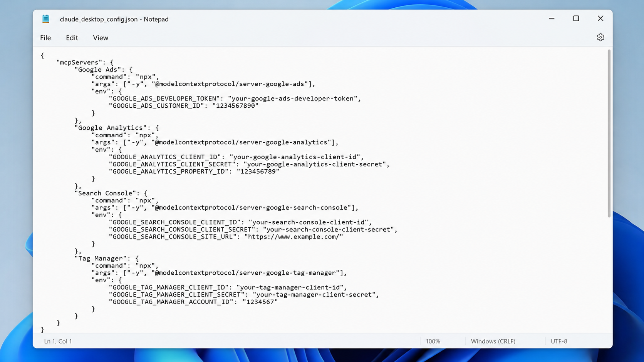This screenshot has height=362, width=644.
Task: Click "GOOGLE_ADS_DEVELOPER_TOKEN" in the text
Action: coord(164,98)
